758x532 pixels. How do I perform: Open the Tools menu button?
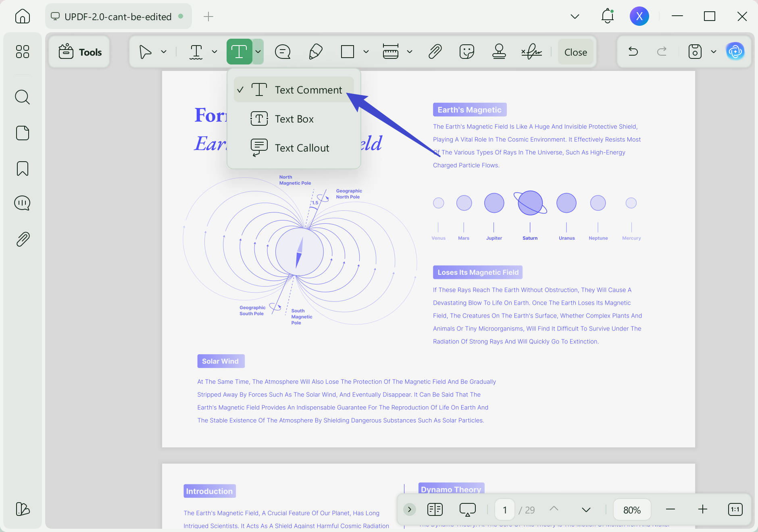(80, 52)
